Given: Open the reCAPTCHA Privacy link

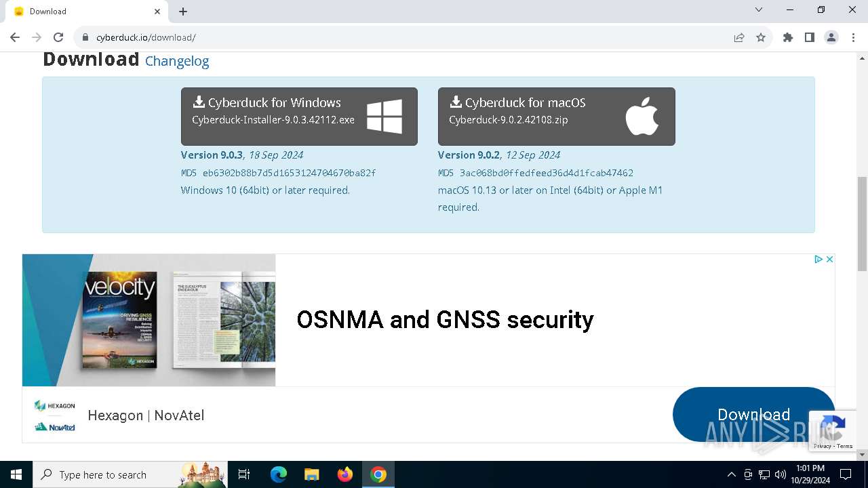Looking at the screenshot, I should point(823,446).
